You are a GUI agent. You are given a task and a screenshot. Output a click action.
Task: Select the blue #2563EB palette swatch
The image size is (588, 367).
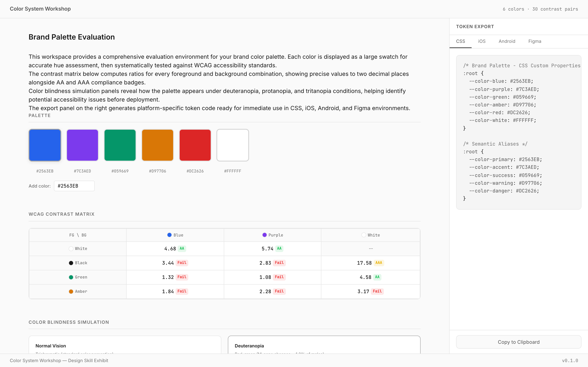45,145
